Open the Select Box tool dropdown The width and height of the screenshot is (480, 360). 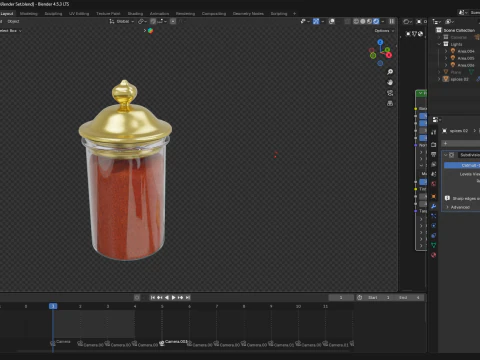point(11,31)
